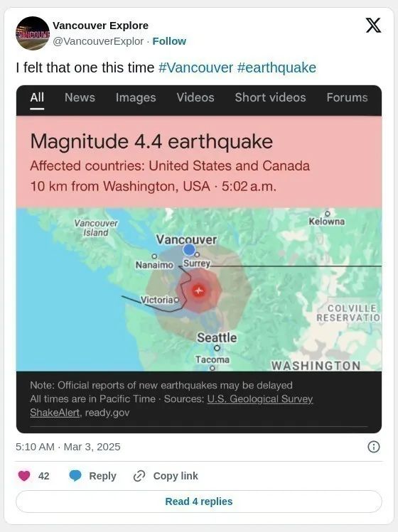Image resolution: width=398 pixels, height=532 pixels.
Task: Switch to the Images tab
Action: click(x=136, y=97)
